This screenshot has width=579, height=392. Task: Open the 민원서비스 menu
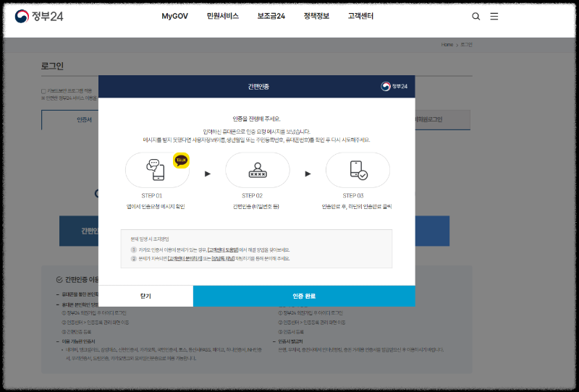point(223,16)
